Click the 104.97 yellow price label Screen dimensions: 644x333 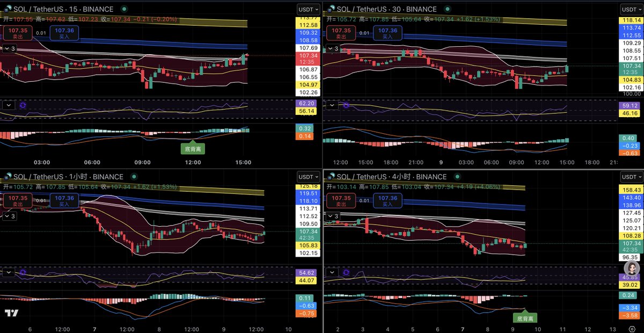click(308, 85)
